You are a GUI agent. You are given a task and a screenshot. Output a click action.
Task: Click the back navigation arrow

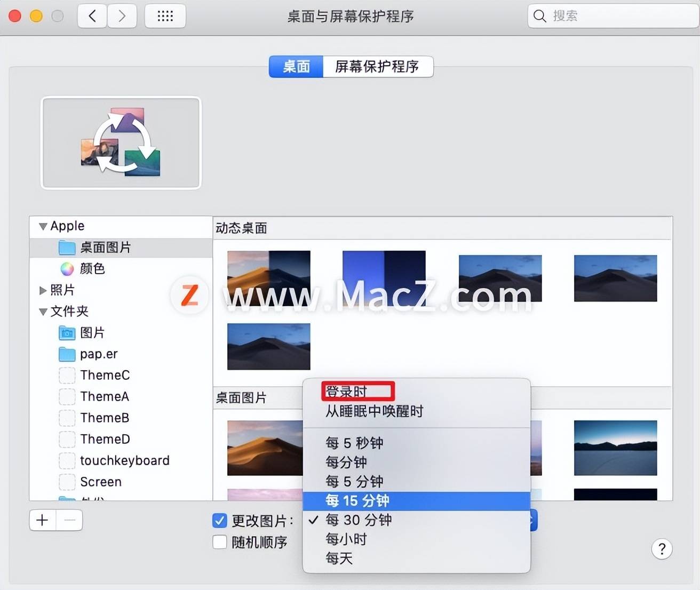92,16
